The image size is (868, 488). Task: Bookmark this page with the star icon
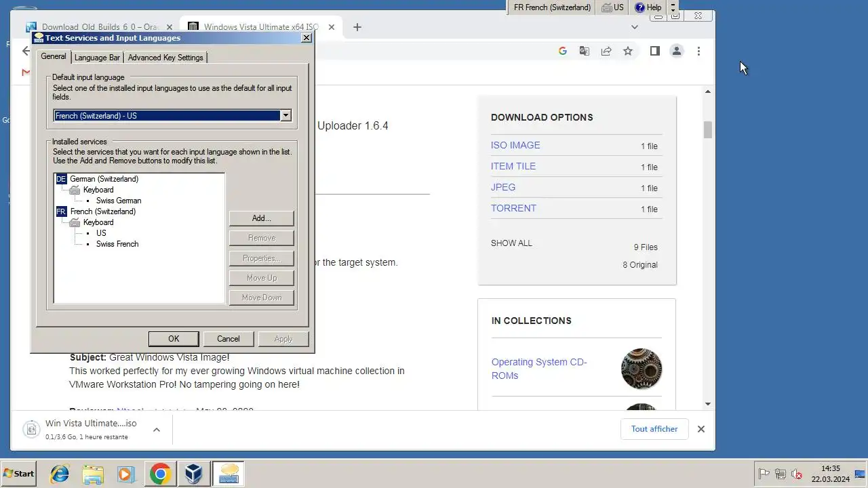(x=628, y=51)
